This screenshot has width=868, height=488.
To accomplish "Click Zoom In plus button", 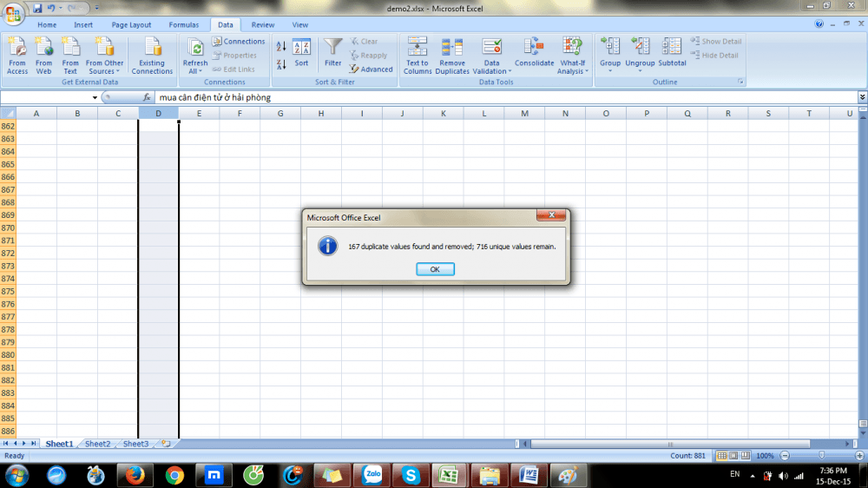I will pyautogui.click(x=859, y=456).
